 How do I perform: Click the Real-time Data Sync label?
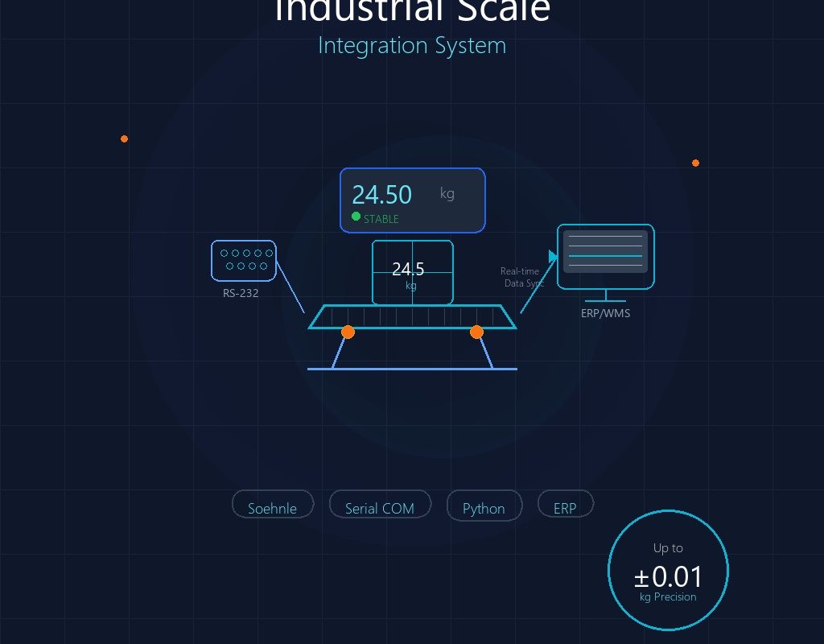[521, 277]
